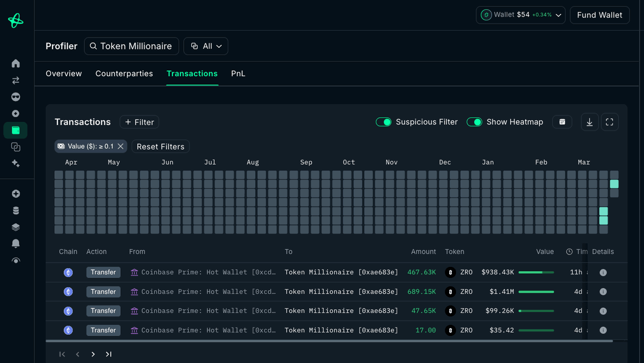Screen dimensions: 644x363
Task: Switch to the PnL tab
Action: point(238,74)
